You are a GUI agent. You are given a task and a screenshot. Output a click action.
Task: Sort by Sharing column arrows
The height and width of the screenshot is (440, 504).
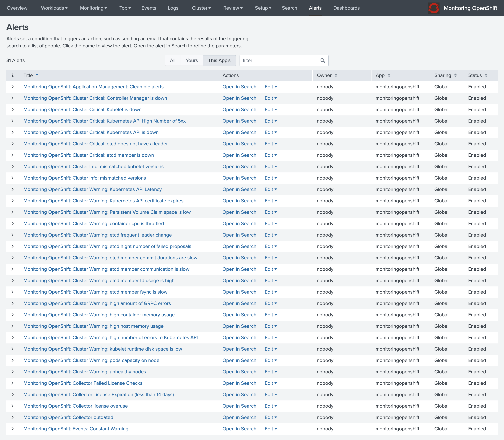(455, 75)
